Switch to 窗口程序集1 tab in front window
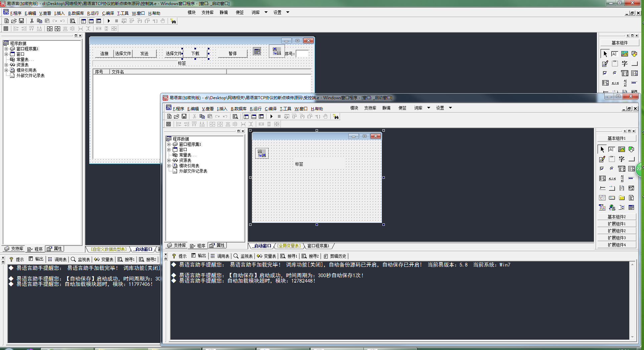644x350 pixels. click(318, 246)
